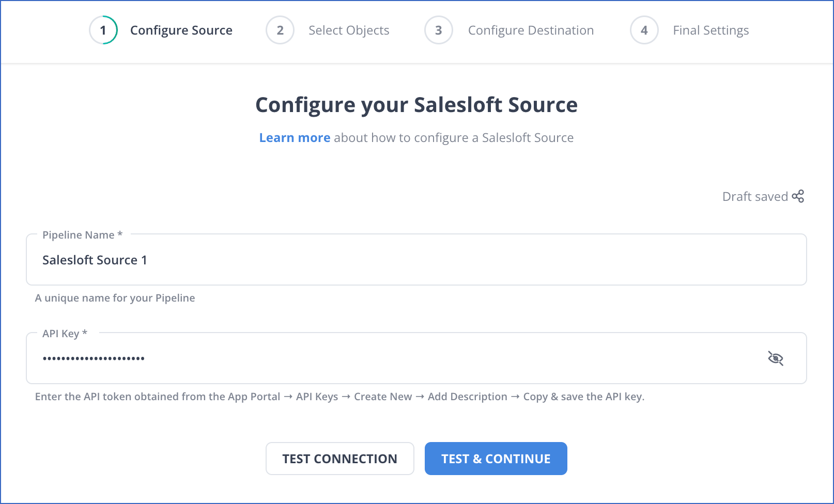Click 'A unique name for your Pipeline' hint
The width and height of the screenshot is (834, 504).
pyautogui.click(x=115, y=298)
